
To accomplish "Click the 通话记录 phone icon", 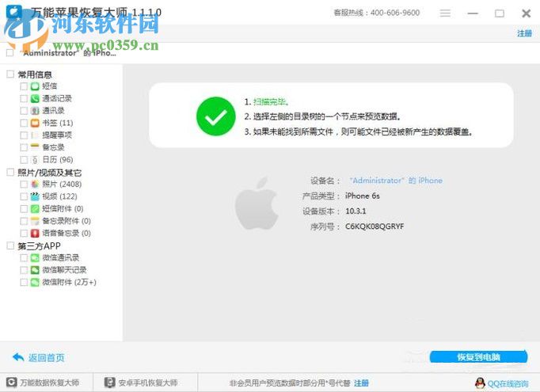I will pos(35,98).
